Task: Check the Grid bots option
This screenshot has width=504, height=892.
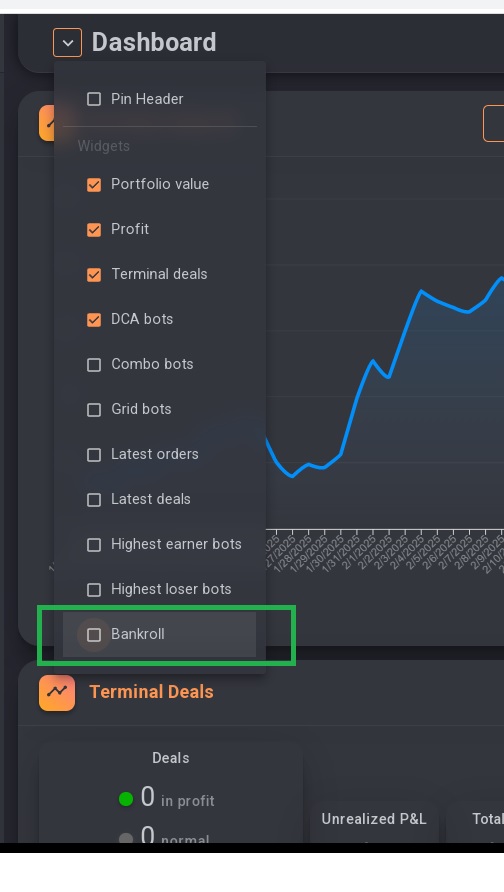Action: (x=94, y=409)
